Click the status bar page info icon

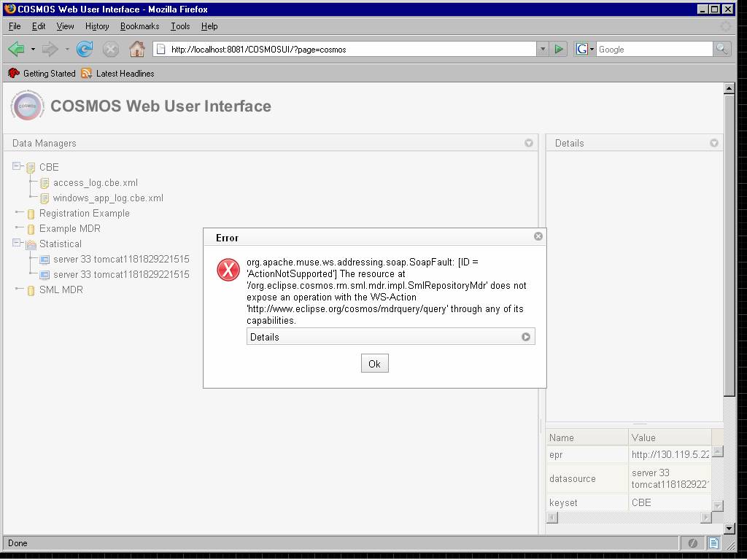(x=713, y=542)
